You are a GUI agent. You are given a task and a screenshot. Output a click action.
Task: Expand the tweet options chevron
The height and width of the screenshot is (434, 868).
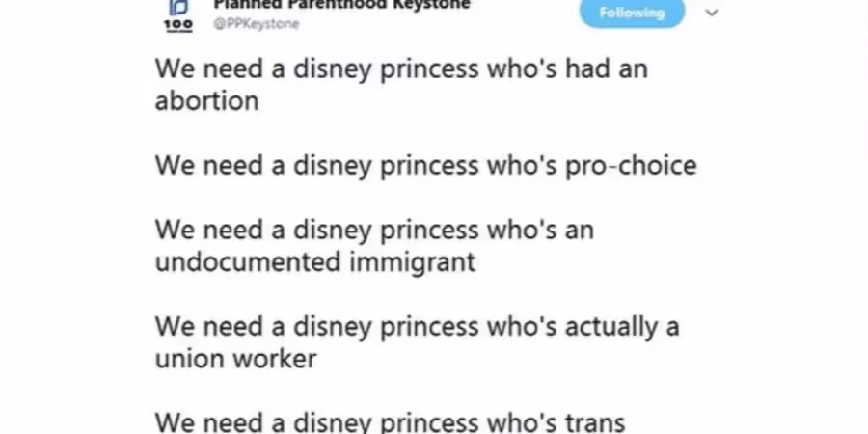click(712, 13)
